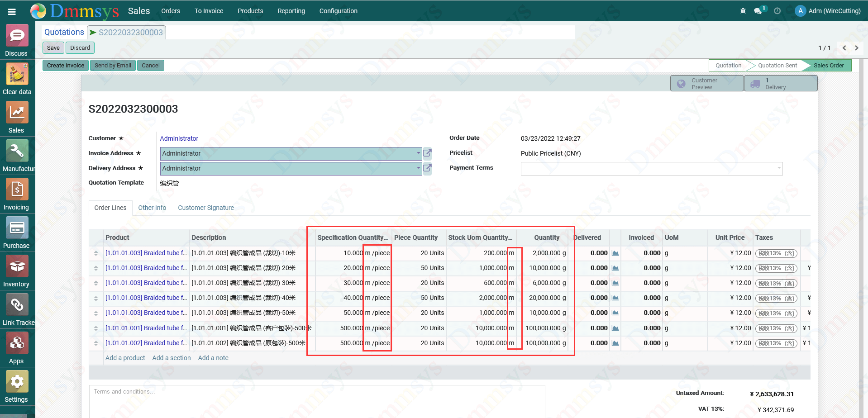Viewport: 868px width, 418px height.
Task: Click the Quotation Sent status stage
Action: tap(777, 66)
